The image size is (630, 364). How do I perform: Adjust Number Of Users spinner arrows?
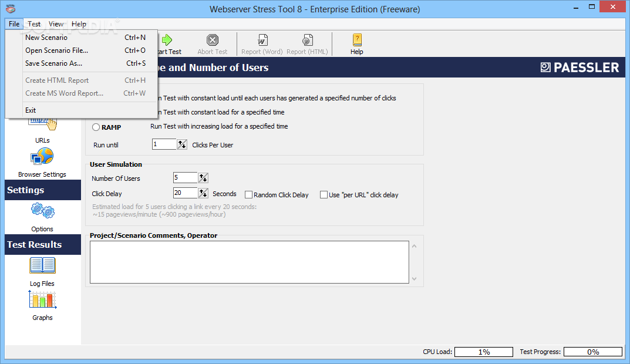pyautogui.click(x=203, y=177)
